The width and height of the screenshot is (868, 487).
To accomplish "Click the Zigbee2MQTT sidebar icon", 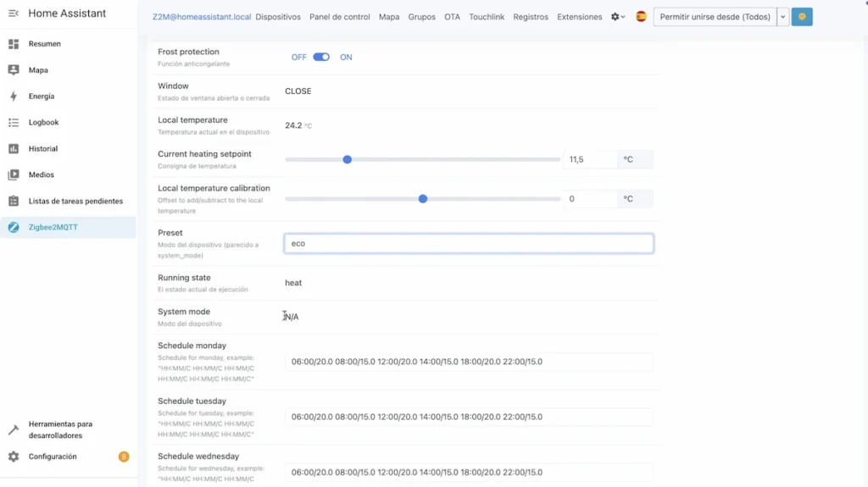I will click(x=14, y=227).
